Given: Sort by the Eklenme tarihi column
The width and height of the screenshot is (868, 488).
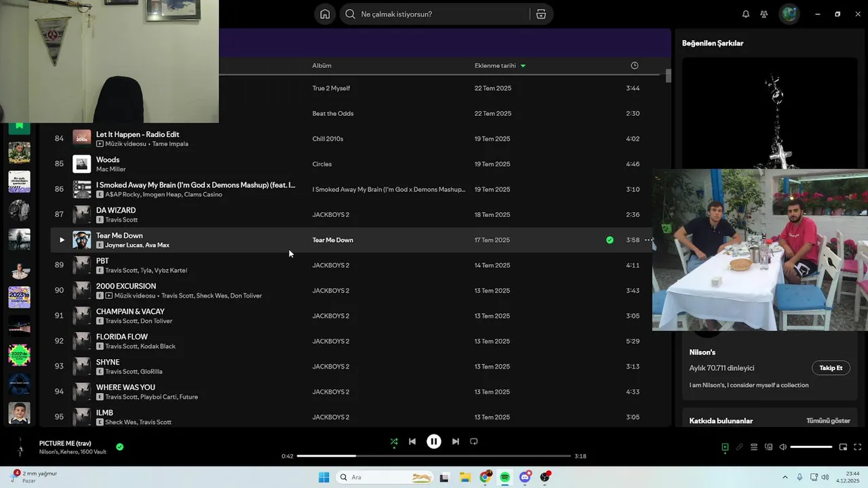Looking at the screenshot, I should [495, 66].
